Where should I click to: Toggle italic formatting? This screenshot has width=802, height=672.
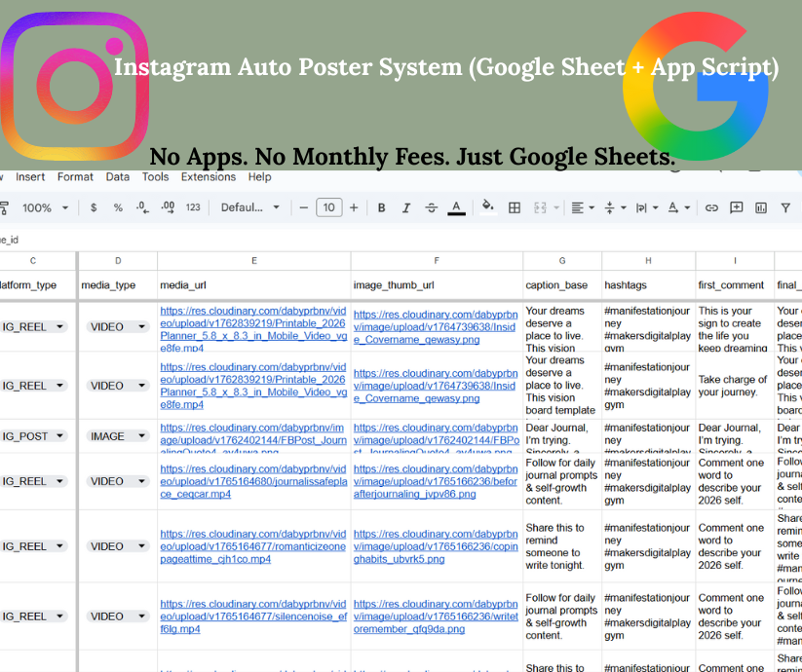coord(406,208)
